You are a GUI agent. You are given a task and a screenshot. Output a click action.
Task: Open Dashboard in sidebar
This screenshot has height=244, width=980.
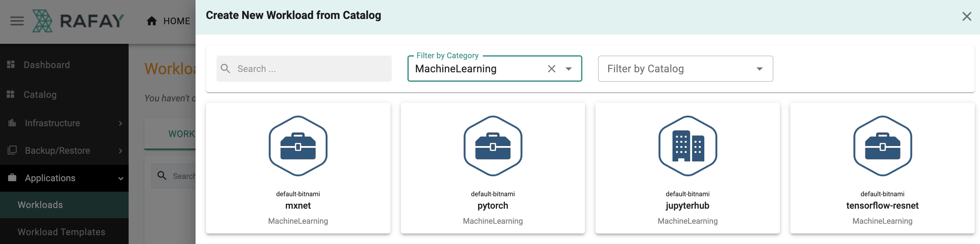[x=47, y=65]
